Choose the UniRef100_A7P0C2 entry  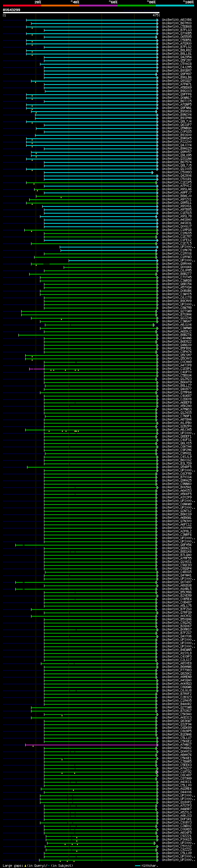177,186
